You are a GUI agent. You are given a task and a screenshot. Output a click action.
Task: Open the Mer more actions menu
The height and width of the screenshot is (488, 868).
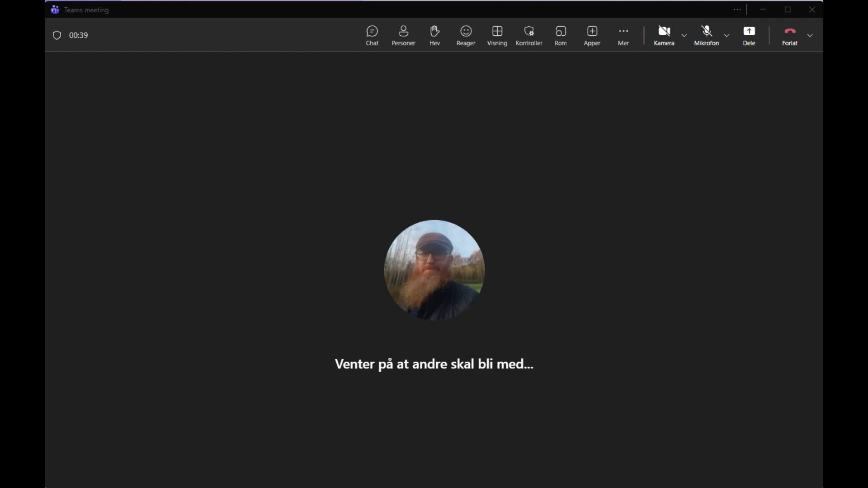623,35
